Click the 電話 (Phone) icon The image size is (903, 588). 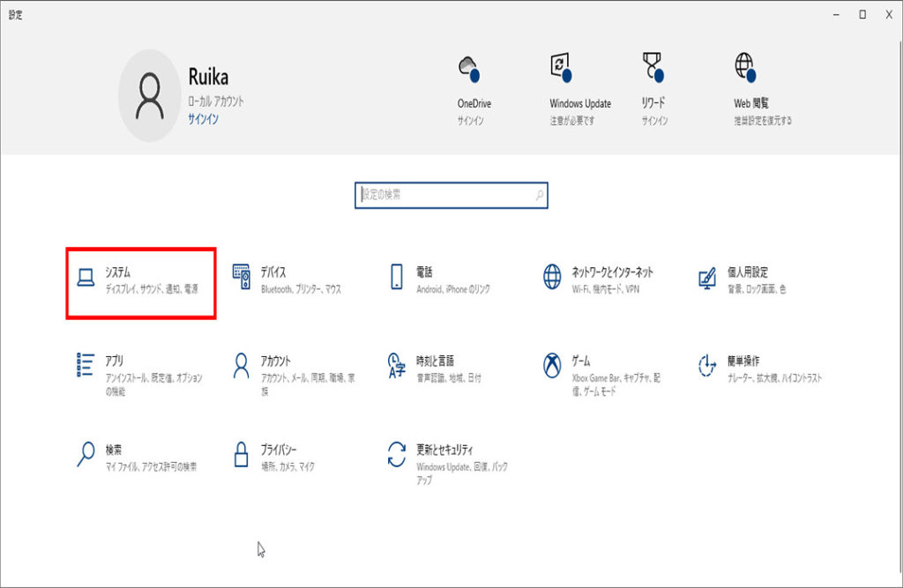(x=397, y=279)
